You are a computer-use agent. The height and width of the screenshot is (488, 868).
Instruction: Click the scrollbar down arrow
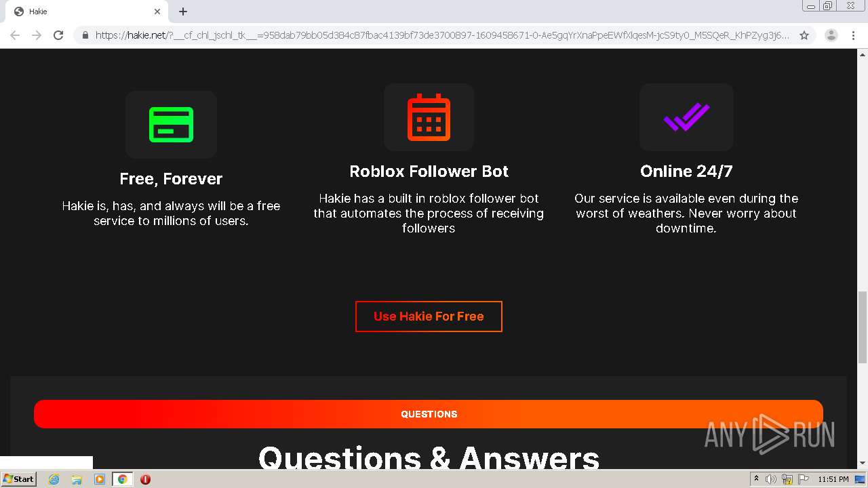point(863,463)
